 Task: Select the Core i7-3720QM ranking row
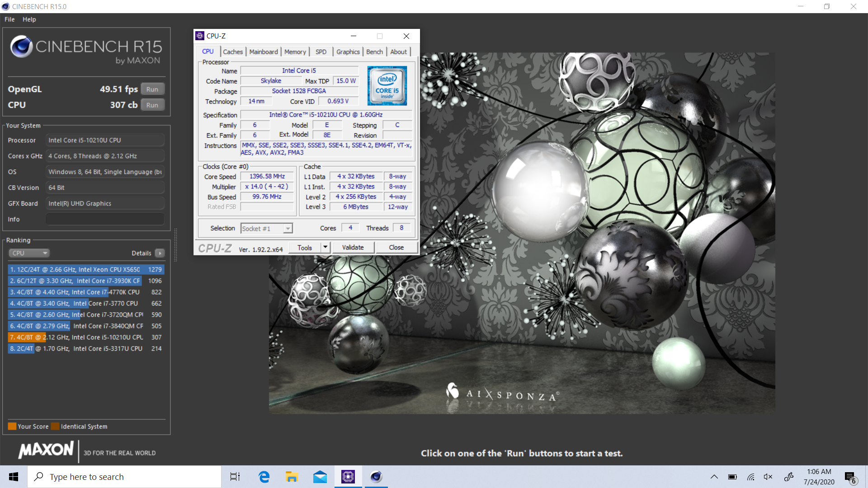pyautogui.click(x=86, y=314)
